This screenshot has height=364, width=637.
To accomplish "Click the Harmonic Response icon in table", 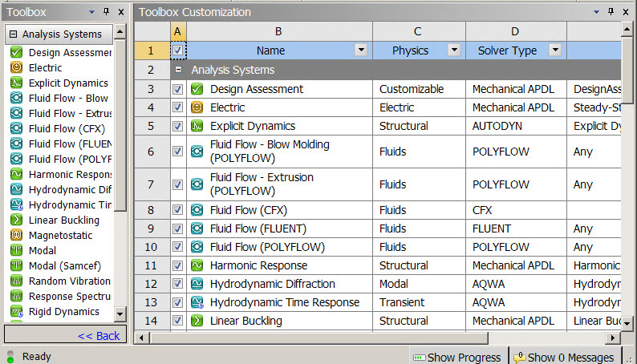I will coord(197,265).
